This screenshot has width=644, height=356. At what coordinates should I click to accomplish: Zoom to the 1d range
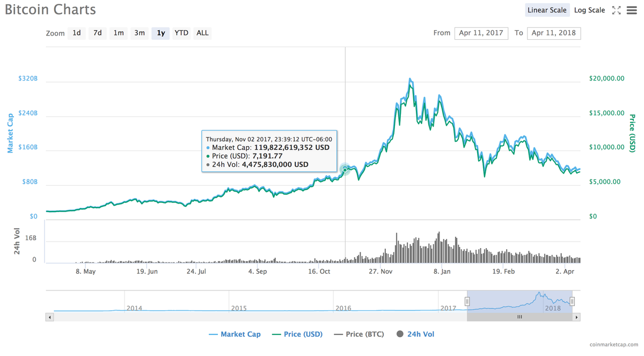coord(76,33)
